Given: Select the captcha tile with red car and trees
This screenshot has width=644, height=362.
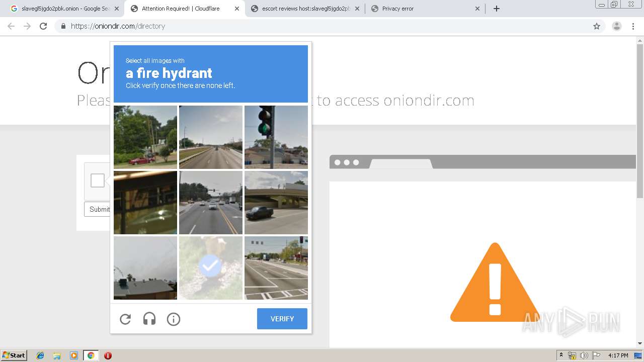Looking at the screenshot, I should coord(145,137).
